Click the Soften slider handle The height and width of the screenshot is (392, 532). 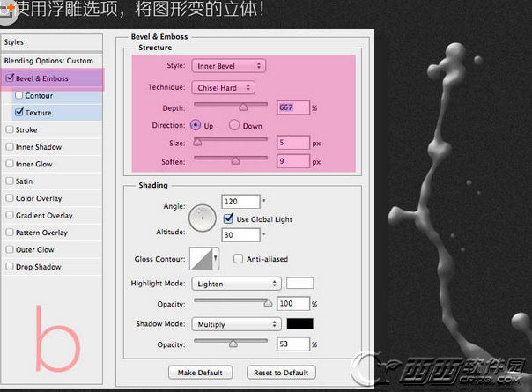(235, 161)
